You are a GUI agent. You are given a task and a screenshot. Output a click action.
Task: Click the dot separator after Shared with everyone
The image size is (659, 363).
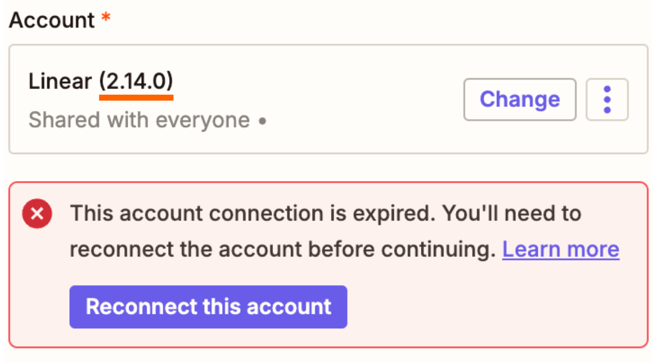point(262,121)
